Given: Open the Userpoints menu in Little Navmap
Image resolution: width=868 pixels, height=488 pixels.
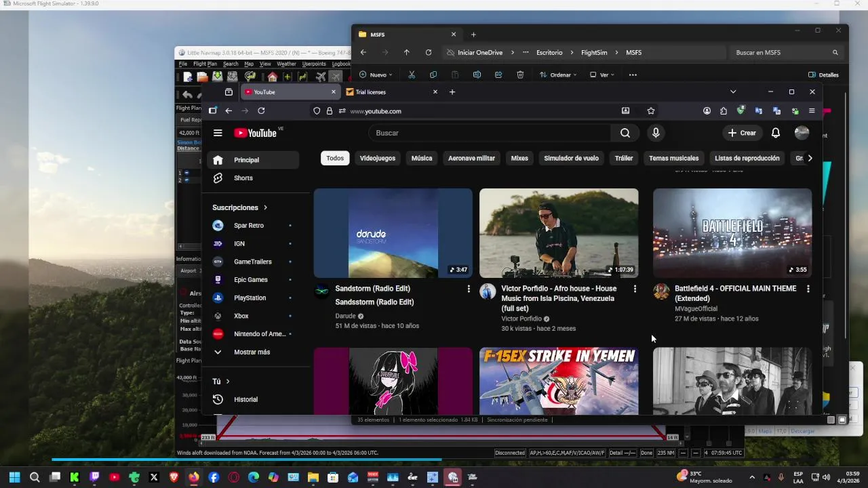Looking at the screenshot, I should [314, 64].
